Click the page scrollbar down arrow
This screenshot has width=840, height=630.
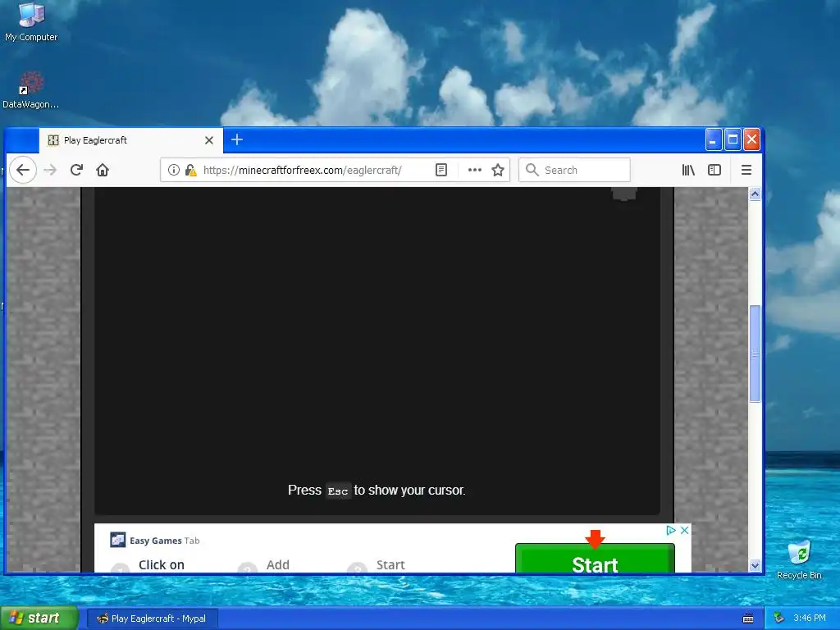coord(755,565)
